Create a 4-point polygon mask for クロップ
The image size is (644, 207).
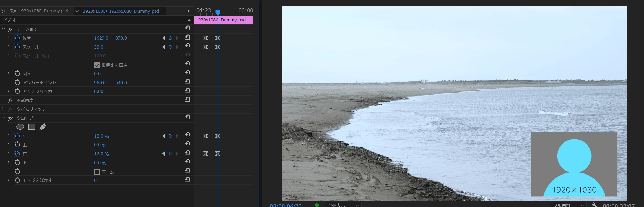pyautogui.click(x=32, y=127)
